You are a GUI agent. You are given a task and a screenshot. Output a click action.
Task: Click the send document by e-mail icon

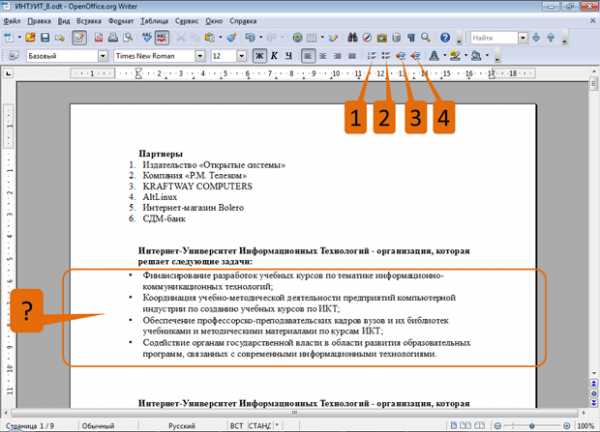(x=59, y=37)
